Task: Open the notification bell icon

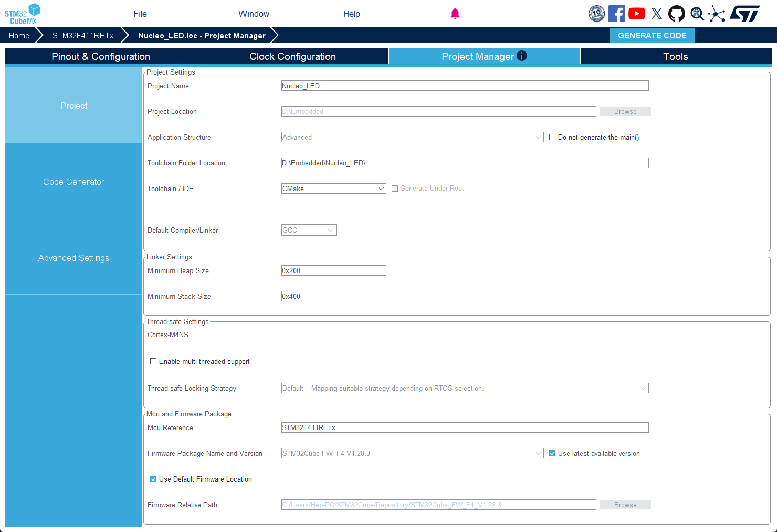Action: (x=455, y=14)
